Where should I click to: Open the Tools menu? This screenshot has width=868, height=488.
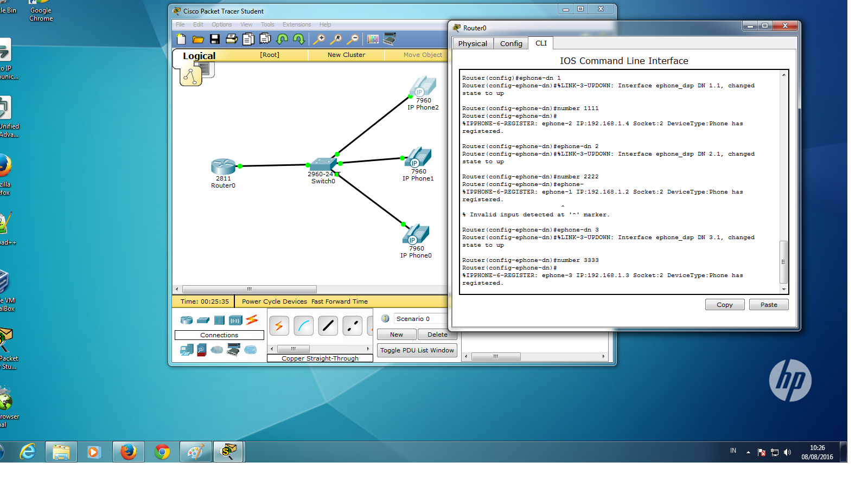click(267, 24)
